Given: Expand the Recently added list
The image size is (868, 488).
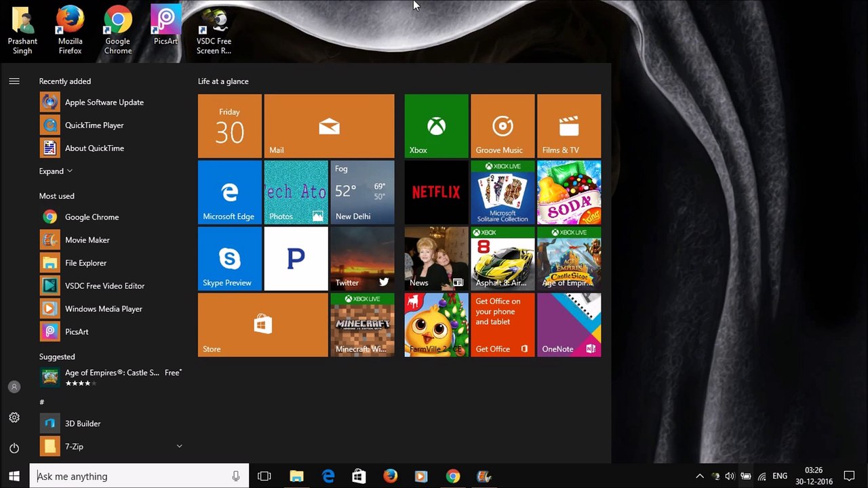Looking at the screenshot, I should [56, 171].
